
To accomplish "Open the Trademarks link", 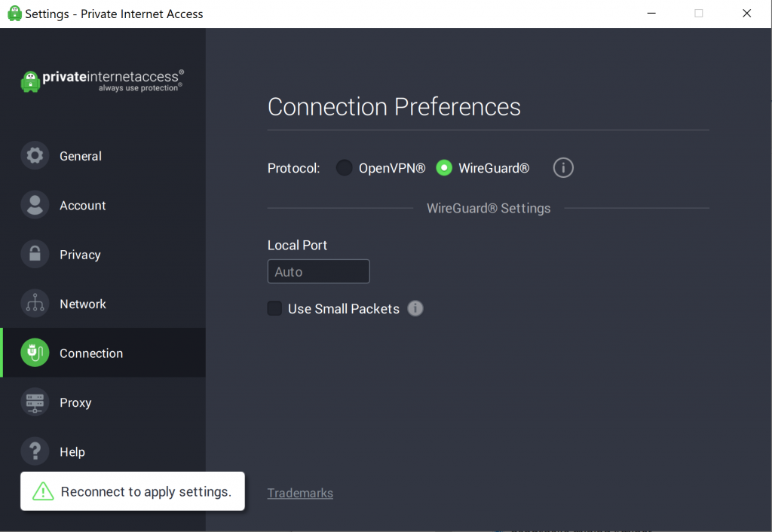I will 300,493.
